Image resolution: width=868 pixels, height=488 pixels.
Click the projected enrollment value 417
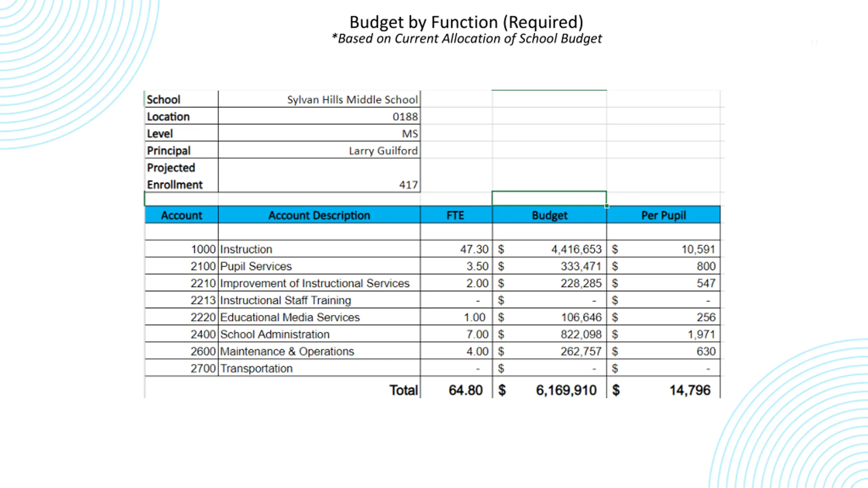[x=408, y=185]
